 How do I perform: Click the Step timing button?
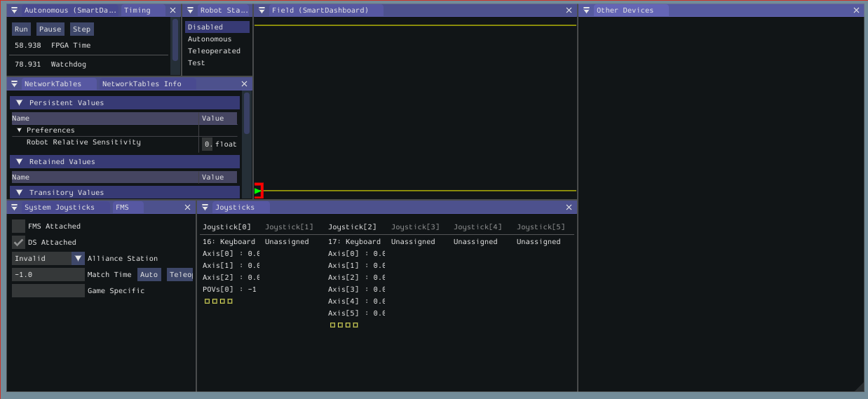pos(82,29)
